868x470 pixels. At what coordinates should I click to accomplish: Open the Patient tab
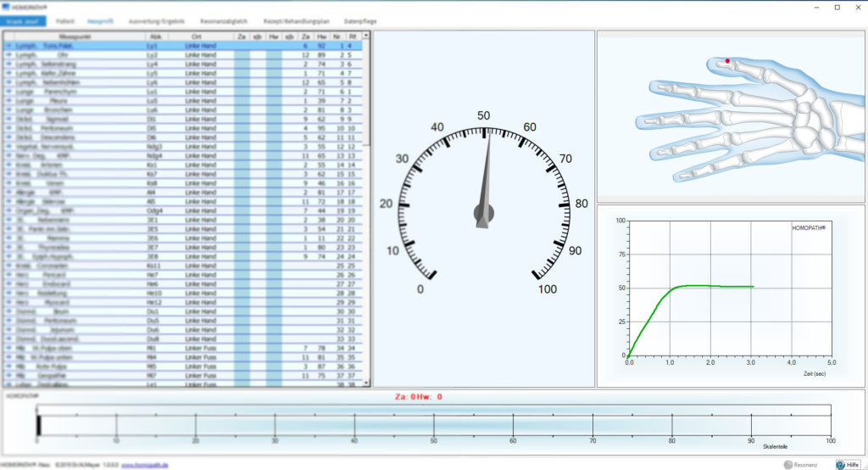tap(64, 21)
